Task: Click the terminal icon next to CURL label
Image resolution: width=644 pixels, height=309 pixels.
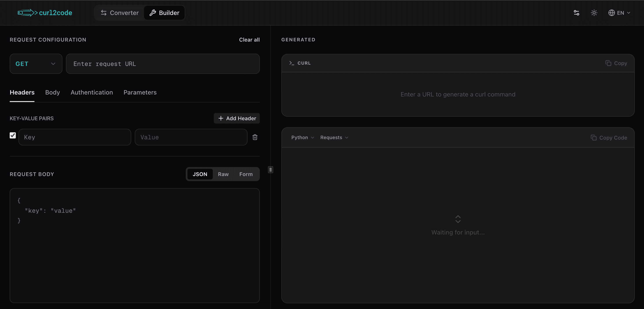Action: tap(291, 63)
